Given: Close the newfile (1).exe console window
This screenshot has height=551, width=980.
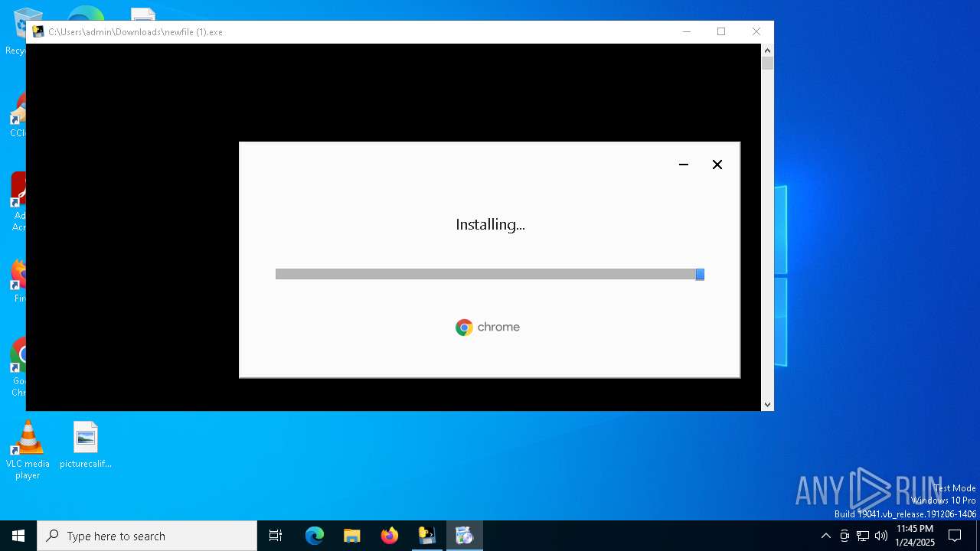Looking at the screenshot, I should (x=756, y=31).
